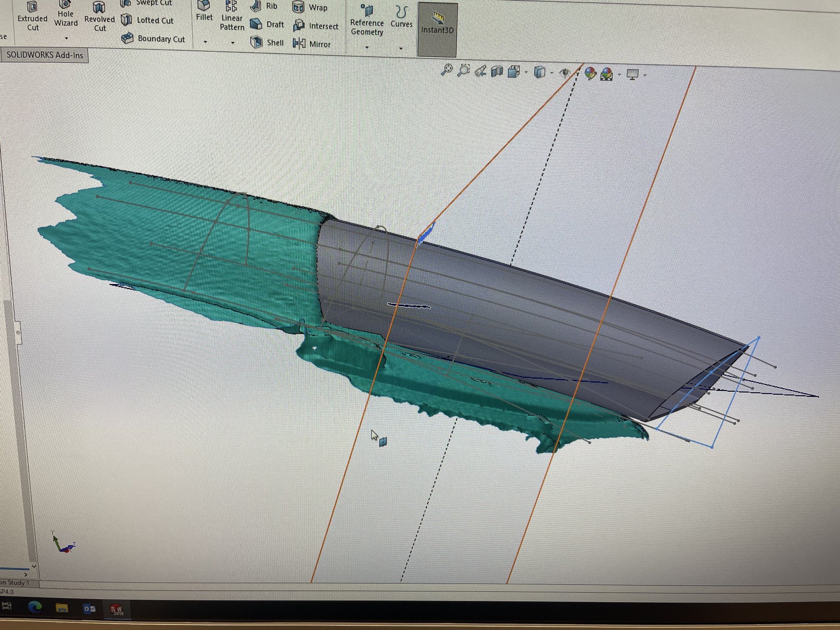
Task: Click Edit Appearance sphere icon
Action: pyautogui.click(x=590, y=73)
